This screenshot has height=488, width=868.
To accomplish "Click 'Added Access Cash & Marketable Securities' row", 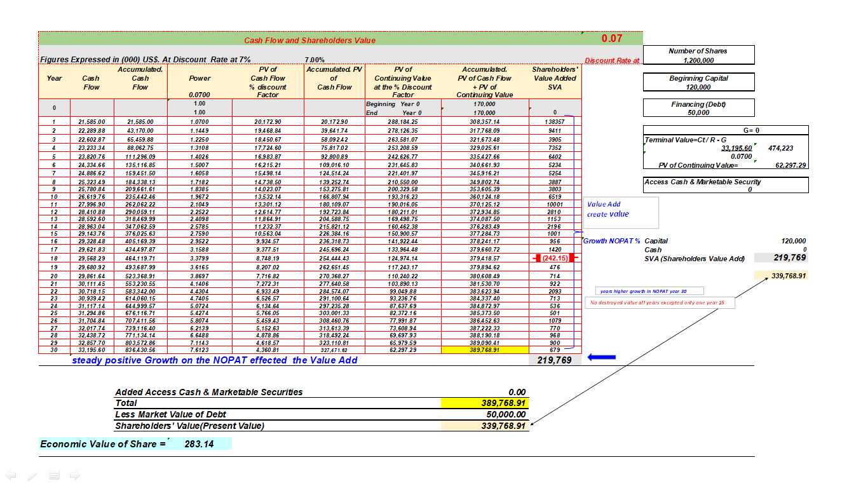I will pyautogui.click(x=209, y=392).
